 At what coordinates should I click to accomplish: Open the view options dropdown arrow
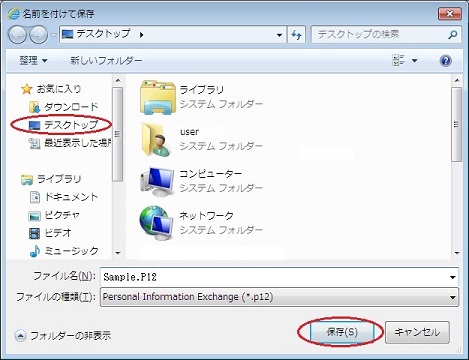pyautogui.click(x=414, y=61)
